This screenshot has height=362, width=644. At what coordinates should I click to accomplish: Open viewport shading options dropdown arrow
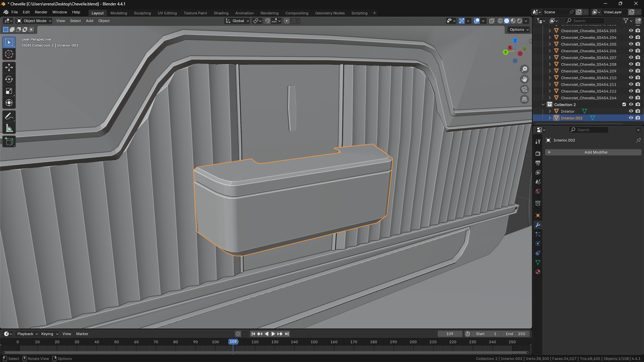tap(526, 21)
